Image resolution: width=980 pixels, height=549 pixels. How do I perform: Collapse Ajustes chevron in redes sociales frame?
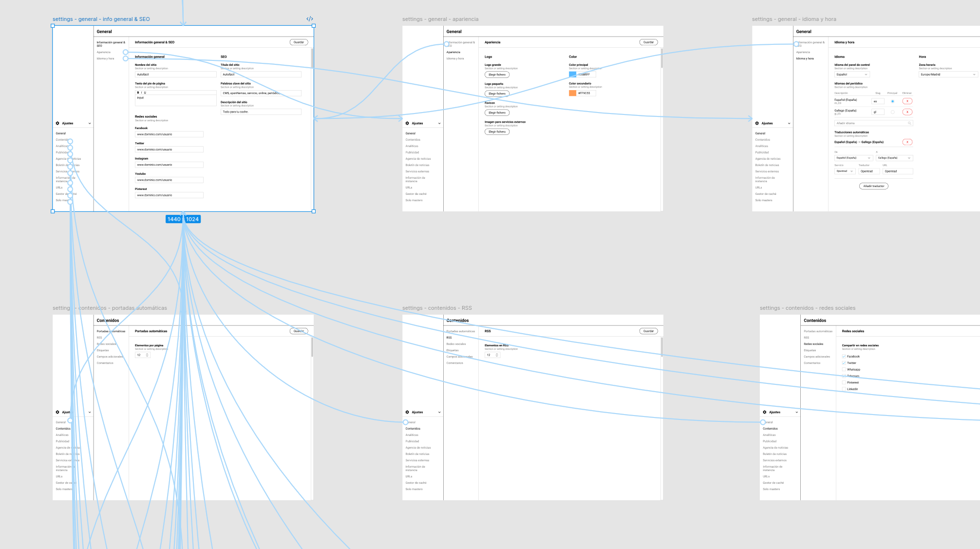pyautogui.click(x=797, y=412)
